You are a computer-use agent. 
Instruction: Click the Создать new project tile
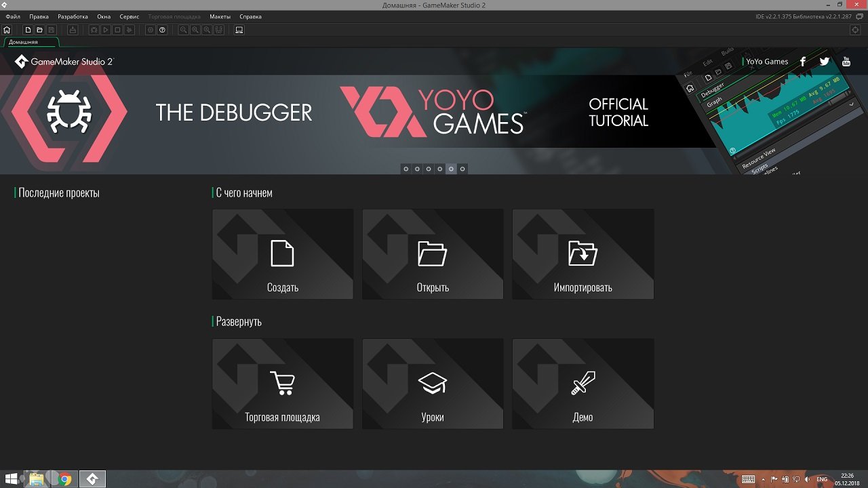283,254
